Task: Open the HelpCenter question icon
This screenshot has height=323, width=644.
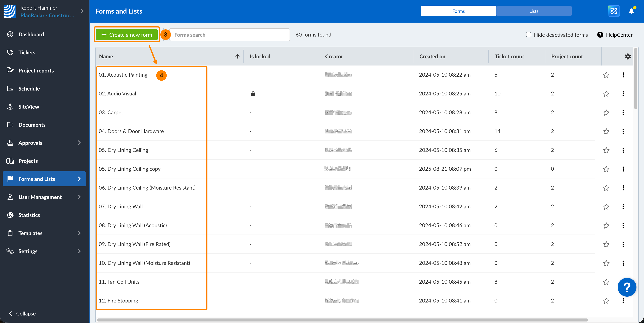Action: coord(600,35)
